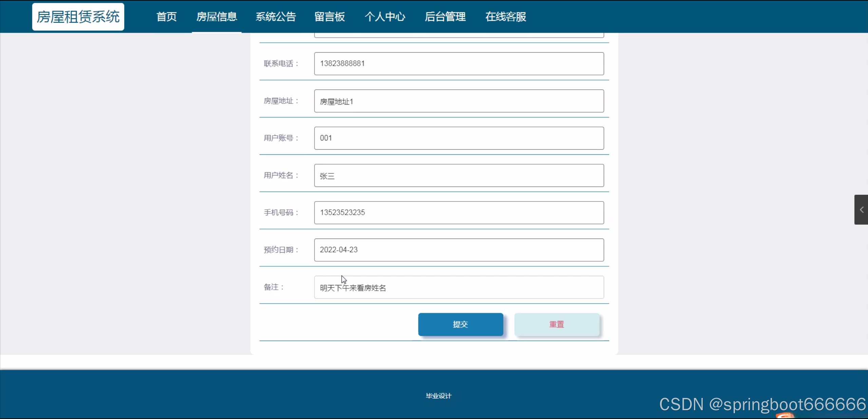Click inside the 备注 remarks field
The image size is (868, 419).
click(459, 287)
